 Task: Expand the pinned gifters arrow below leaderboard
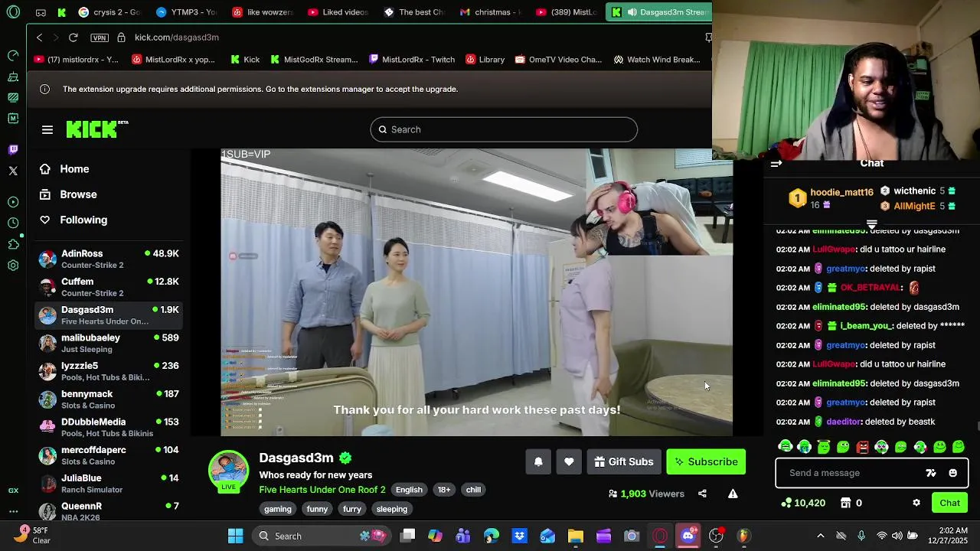871,223
